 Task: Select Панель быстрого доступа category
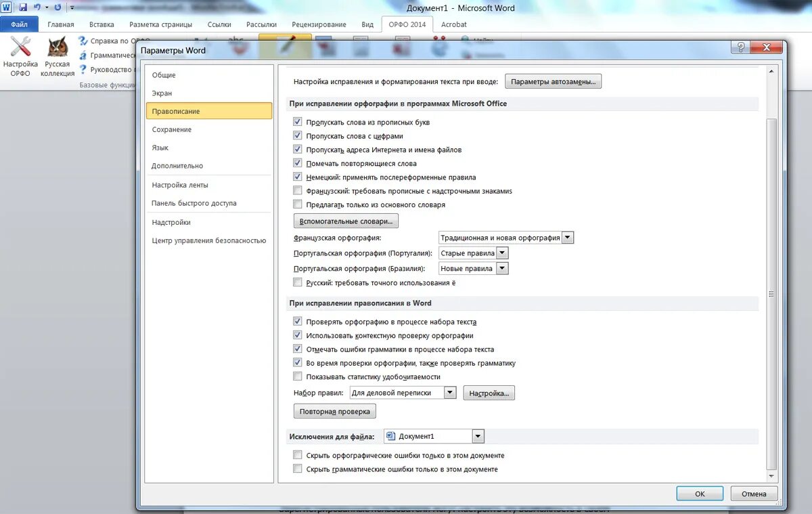pyautogui.click(x=209, y=203)
